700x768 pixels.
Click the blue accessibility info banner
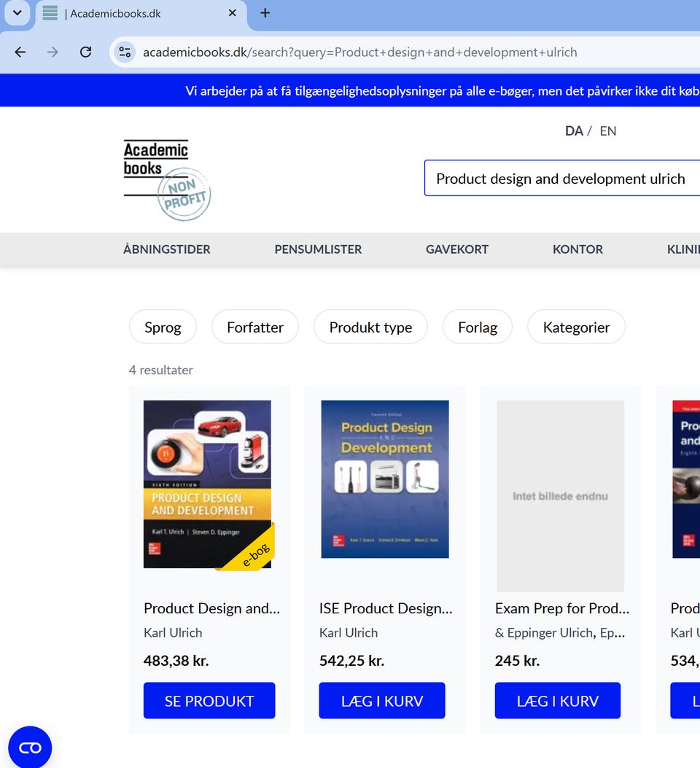point(350,90)
